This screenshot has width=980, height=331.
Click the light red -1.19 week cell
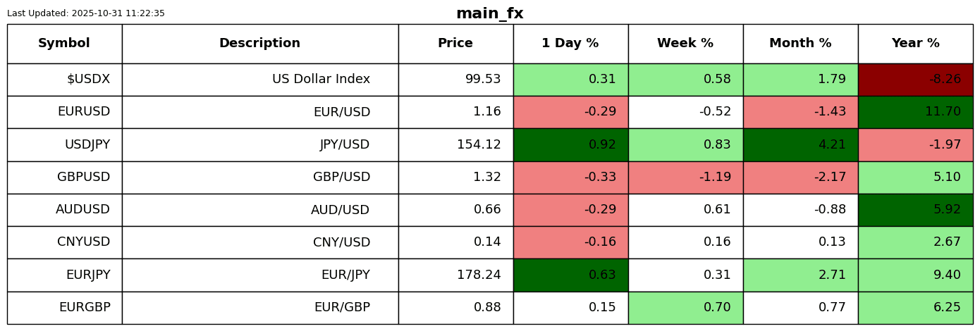(x=685, y=177)
